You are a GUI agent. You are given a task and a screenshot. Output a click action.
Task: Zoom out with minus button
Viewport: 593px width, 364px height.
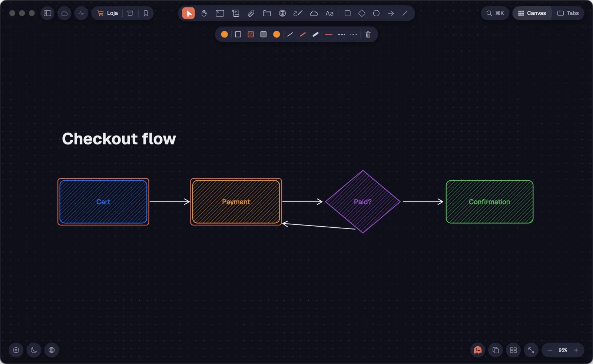click(x=550, y=350)
